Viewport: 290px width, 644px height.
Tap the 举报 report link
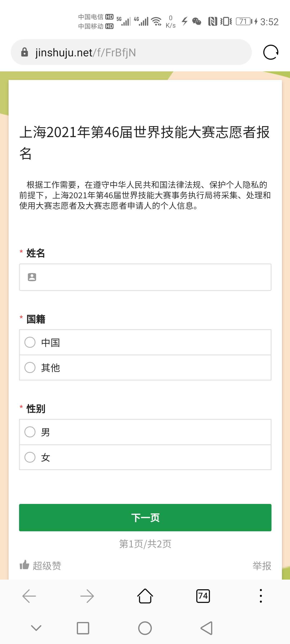[262, 566]
